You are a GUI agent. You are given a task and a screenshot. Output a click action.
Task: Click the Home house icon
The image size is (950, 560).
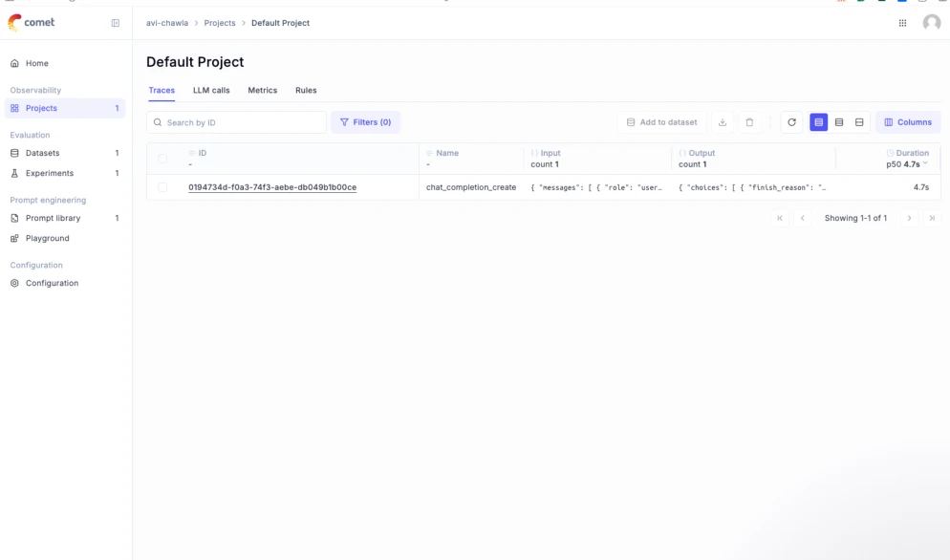pos(14,63)
